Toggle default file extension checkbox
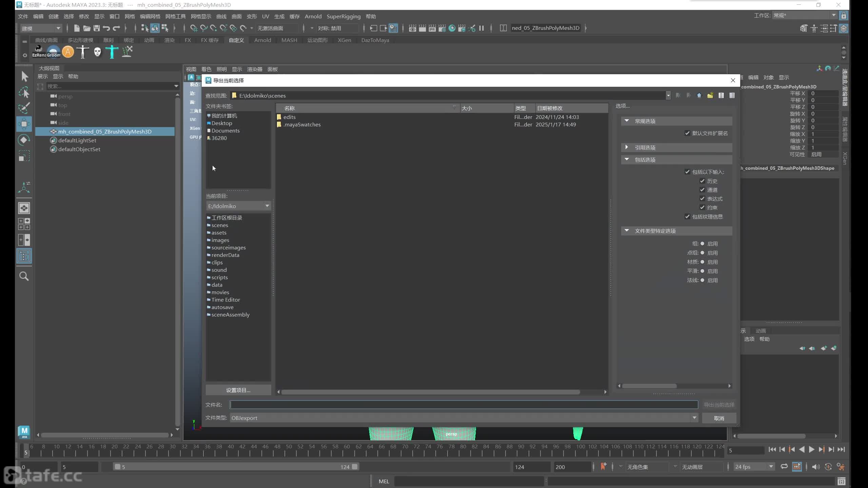868x488 pixels. [687, 133]
